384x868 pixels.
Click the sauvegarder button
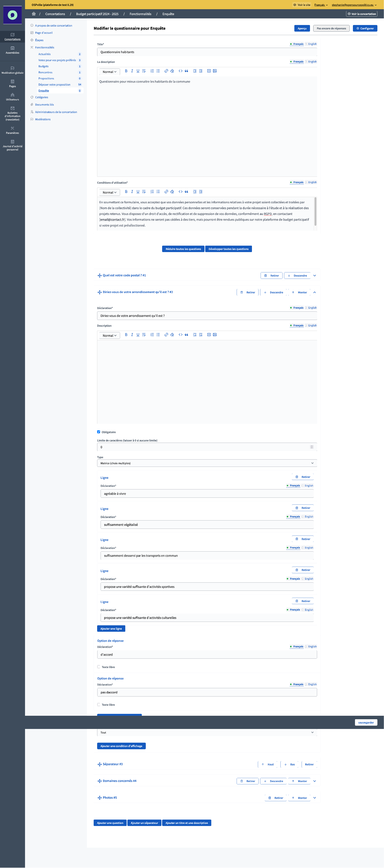366,722
